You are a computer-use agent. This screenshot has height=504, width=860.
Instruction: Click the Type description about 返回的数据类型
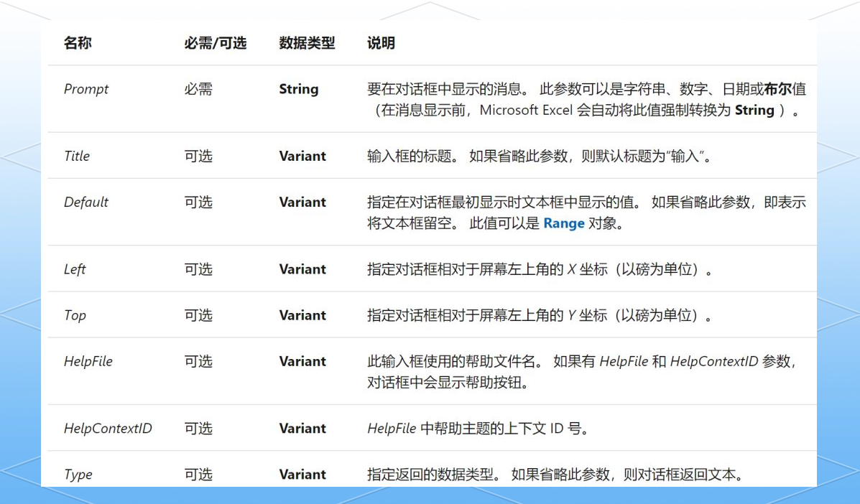(x=555, y=475)
